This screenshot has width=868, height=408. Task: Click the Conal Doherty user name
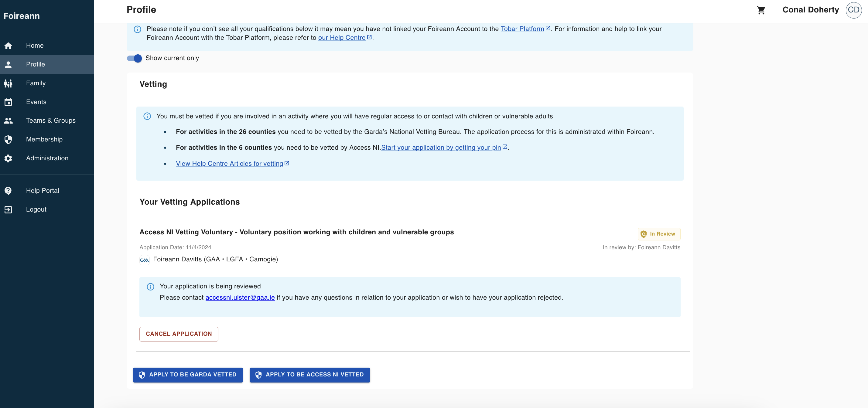[811, 10]
